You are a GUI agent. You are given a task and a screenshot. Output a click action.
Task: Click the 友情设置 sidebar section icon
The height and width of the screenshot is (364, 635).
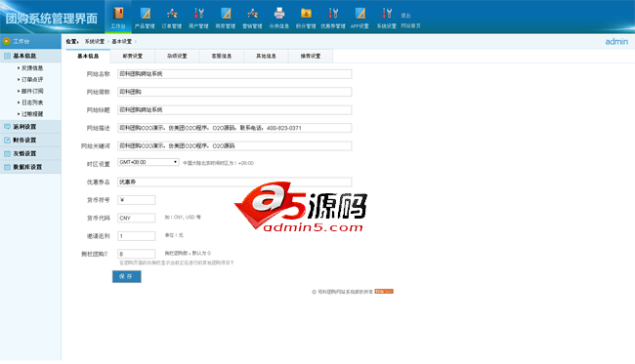(x=7, y=153)
